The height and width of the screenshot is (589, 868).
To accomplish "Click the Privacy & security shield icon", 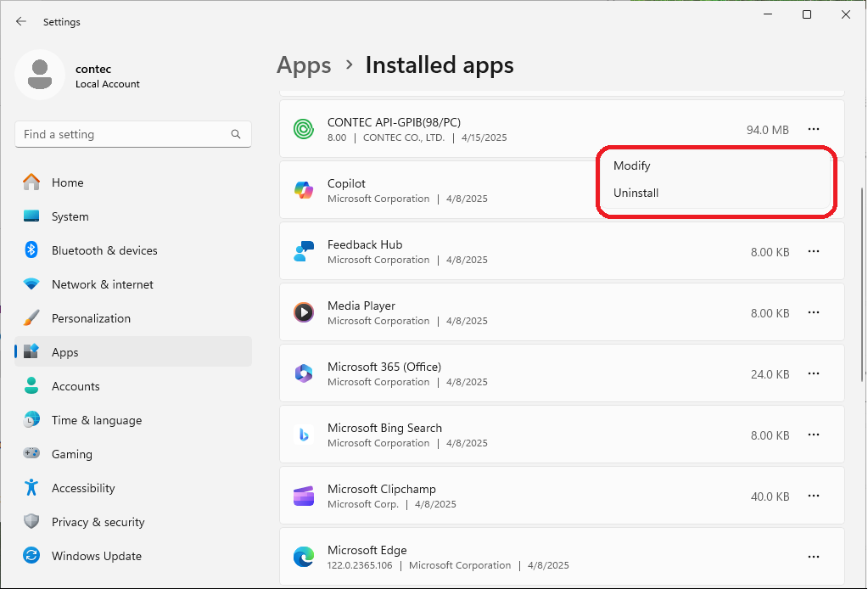I will click(x=31, y=521).
